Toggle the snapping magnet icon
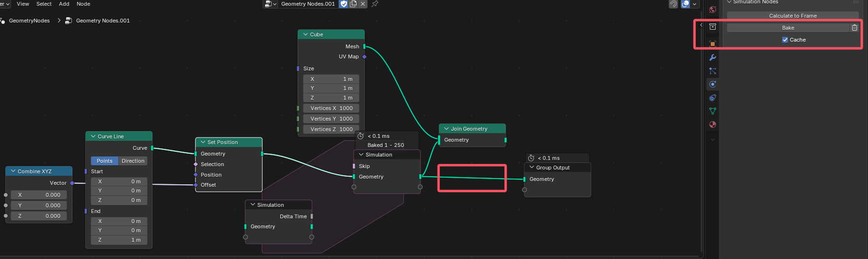This screenshot has height=259, width=868. [673, 4]
